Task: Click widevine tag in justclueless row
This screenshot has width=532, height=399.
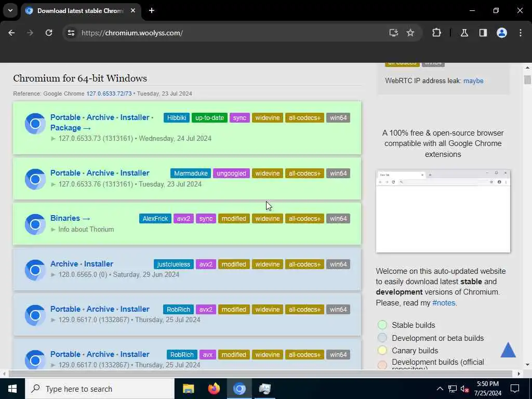Action: 268,264
